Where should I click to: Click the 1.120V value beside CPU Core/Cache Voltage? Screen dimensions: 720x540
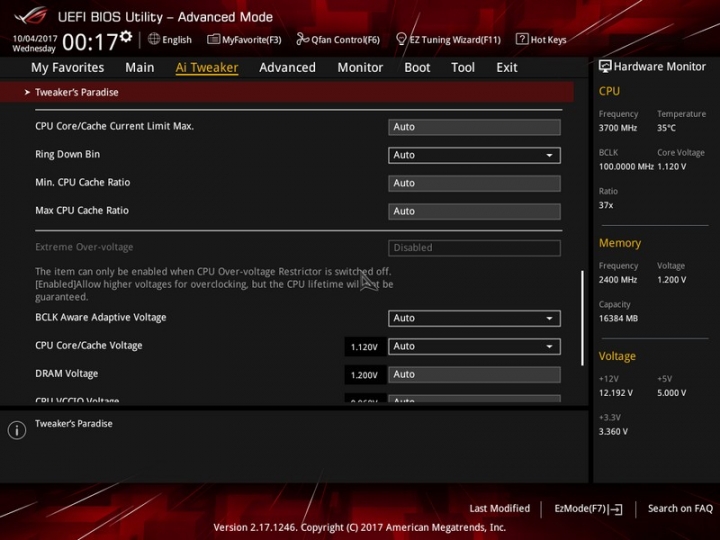point(364,347)
